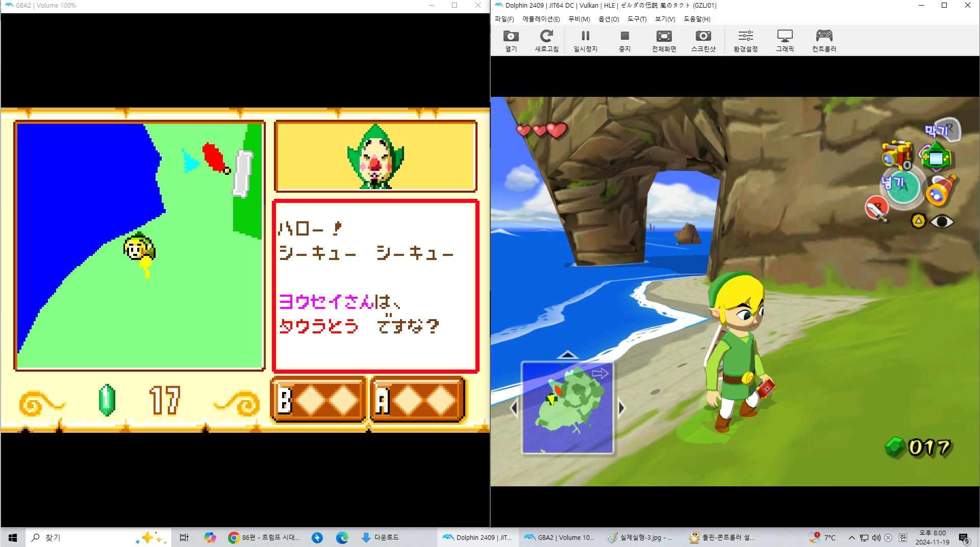980x547 pixels.
Task: Pause emulation with the 일시정지 button
Action: pos(585,41)
